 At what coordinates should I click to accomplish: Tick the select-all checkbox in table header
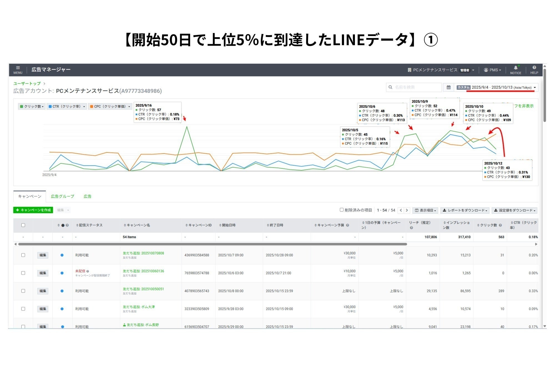pyautogui.click(x=23, y=225)
